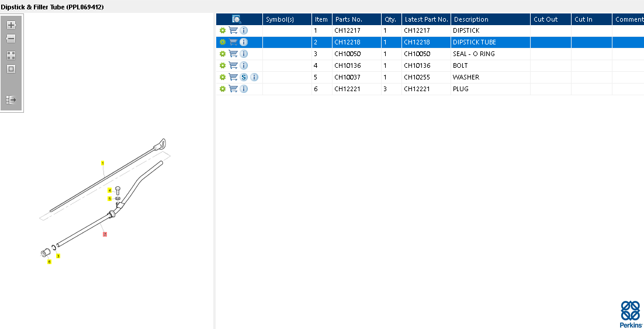Open info icon for DIPSTICK TUBE row
This screenshot has width=644, height=329.
click(244, 42)
